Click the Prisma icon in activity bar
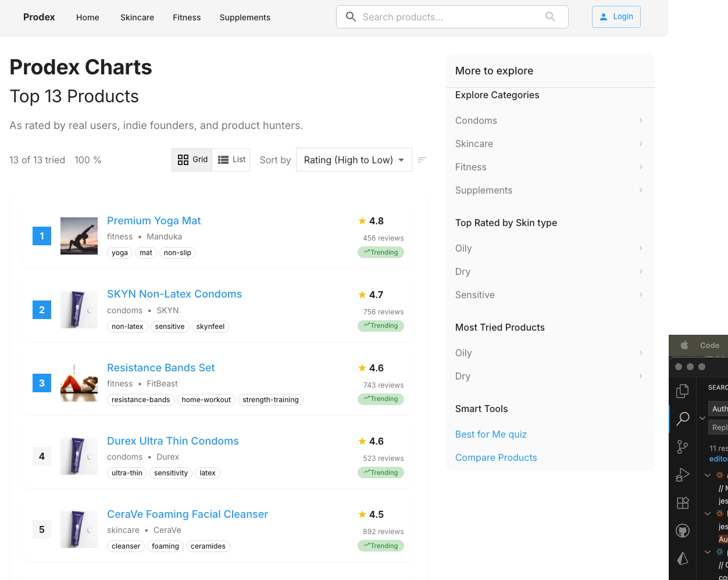Screen dimensions: 728x580 [683, 558]
